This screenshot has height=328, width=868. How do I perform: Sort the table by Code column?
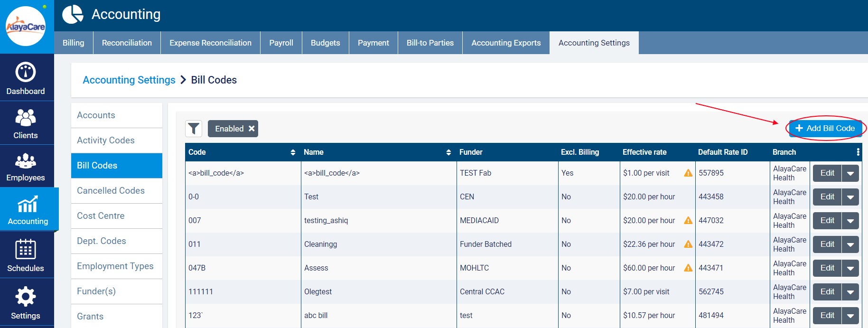[293, 152]
